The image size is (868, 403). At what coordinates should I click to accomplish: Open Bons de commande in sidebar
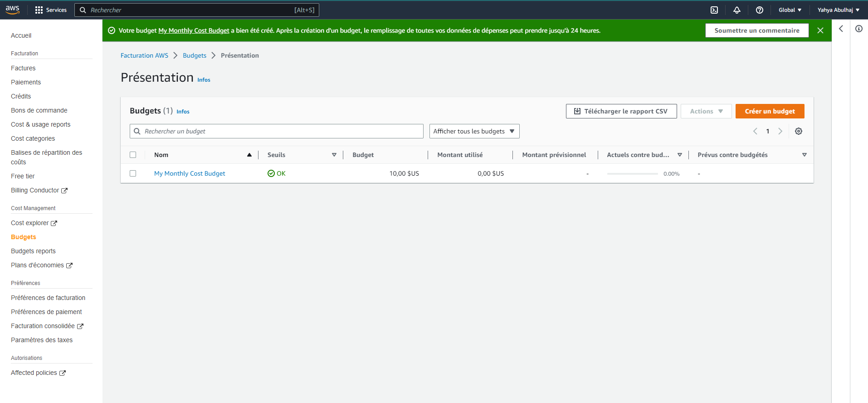coord(39,110)
